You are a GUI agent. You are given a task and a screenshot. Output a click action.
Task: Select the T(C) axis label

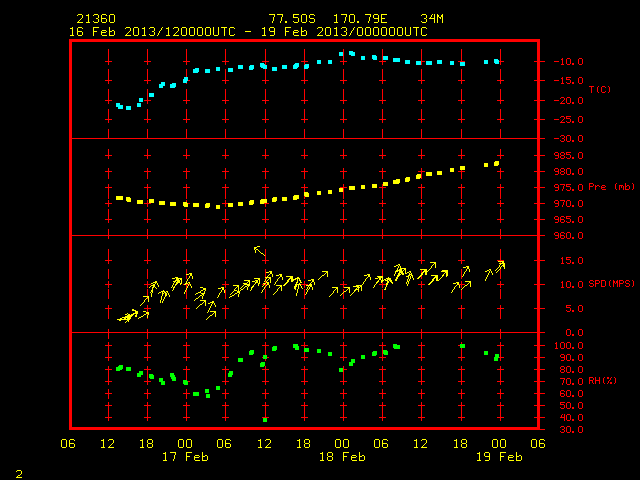pyautogui.click(x=600, y=89)
